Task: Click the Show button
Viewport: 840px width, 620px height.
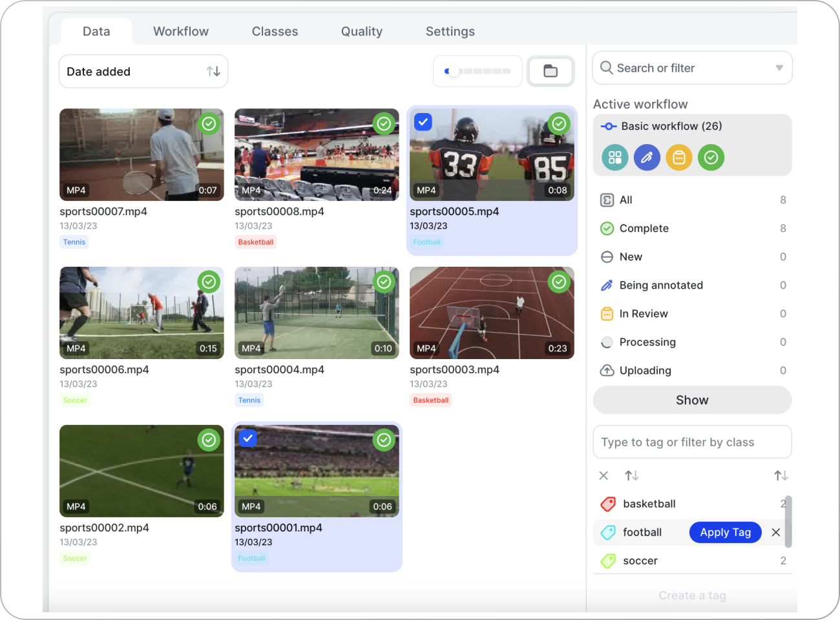Action: (x=692, y=400)
